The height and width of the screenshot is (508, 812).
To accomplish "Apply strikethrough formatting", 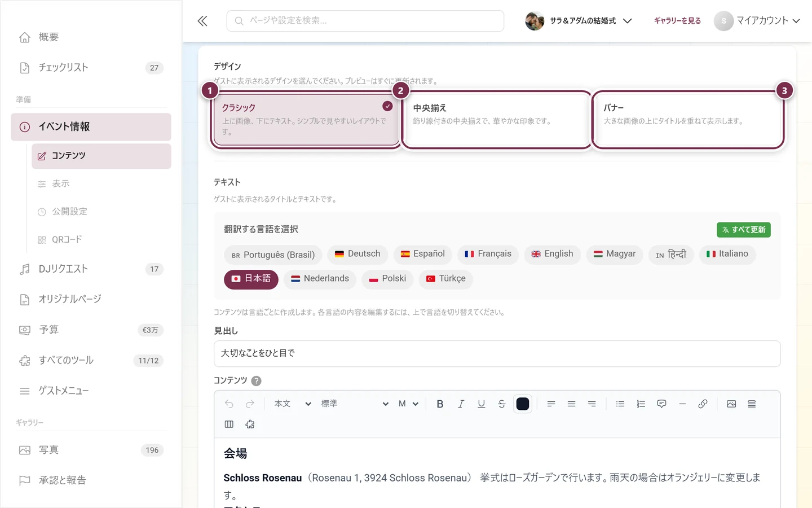I will [501, 404].
